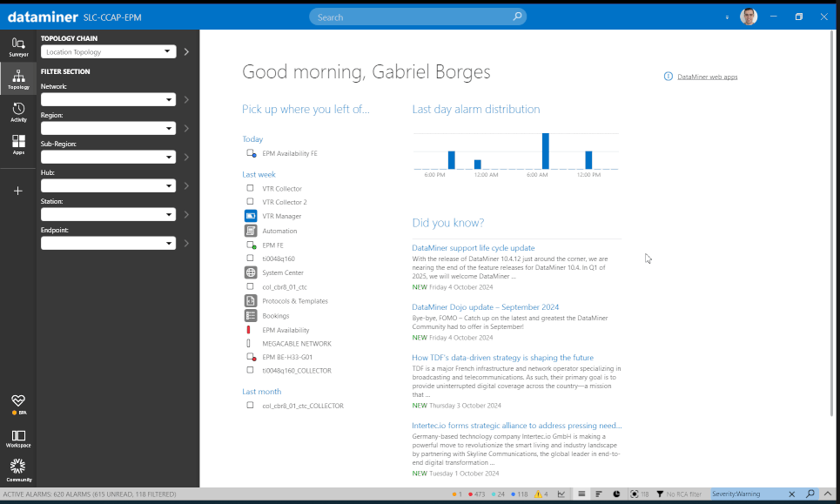The height and width of the screenshot is (504, 840).
Task: Click the search magnifier in top bar
Action: 517,17
